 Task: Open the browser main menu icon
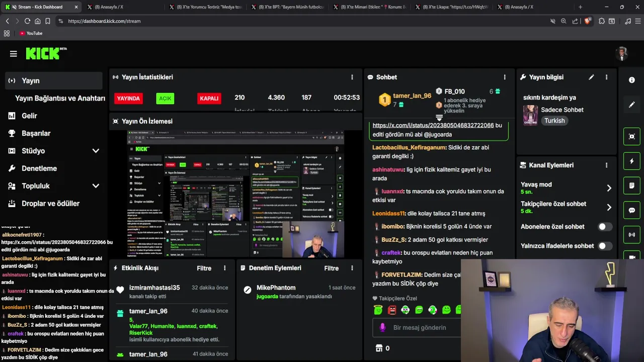click(x=637, y=21)
